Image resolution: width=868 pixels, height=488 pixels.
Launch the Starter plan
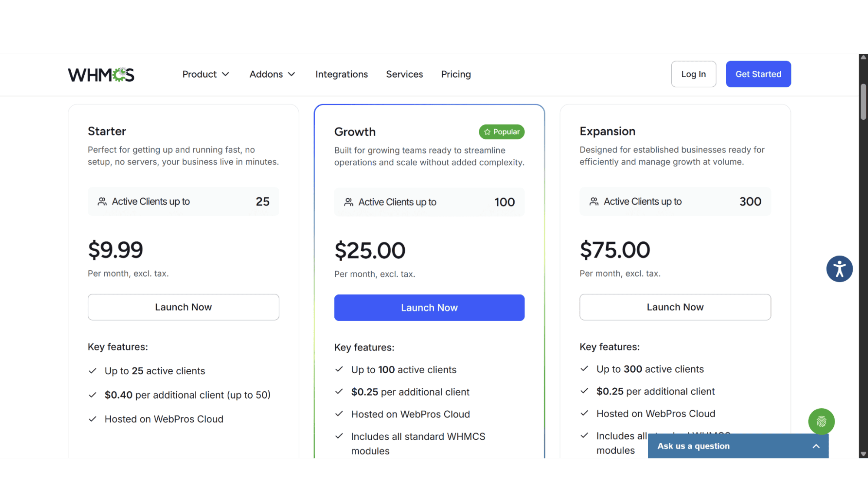click(183, 307)
